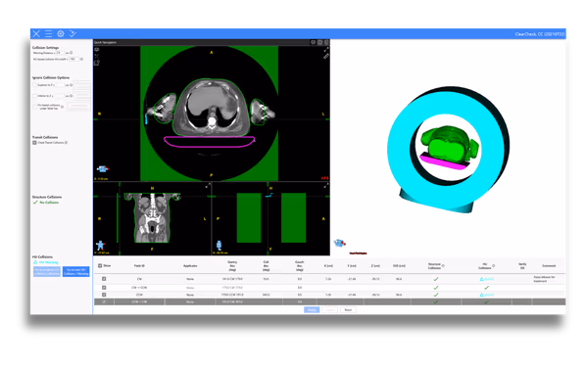The width and height of the screenshot is (588, 368).
Task: Click the Warning Distance input field
Action: (x=60, y=53)
